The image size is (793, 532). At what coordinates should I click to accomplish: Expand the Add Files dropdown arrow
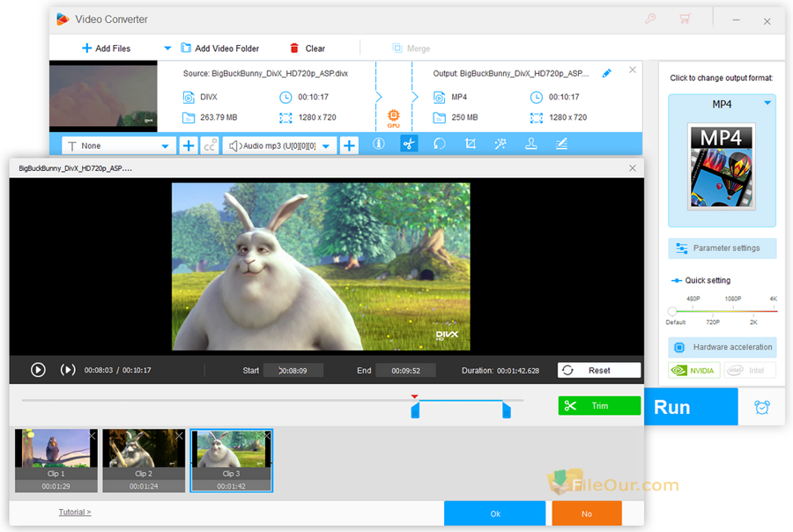tap(167, 48)
